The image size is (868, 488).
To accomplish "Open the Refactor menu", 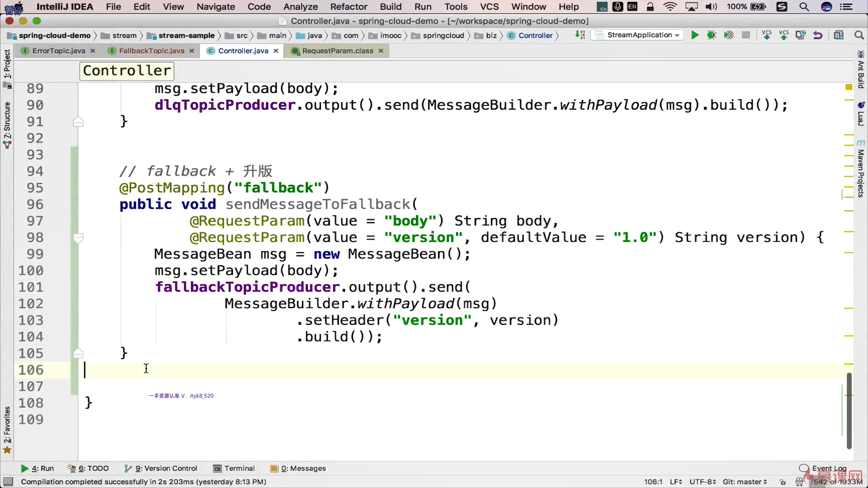I will [349, 7].
